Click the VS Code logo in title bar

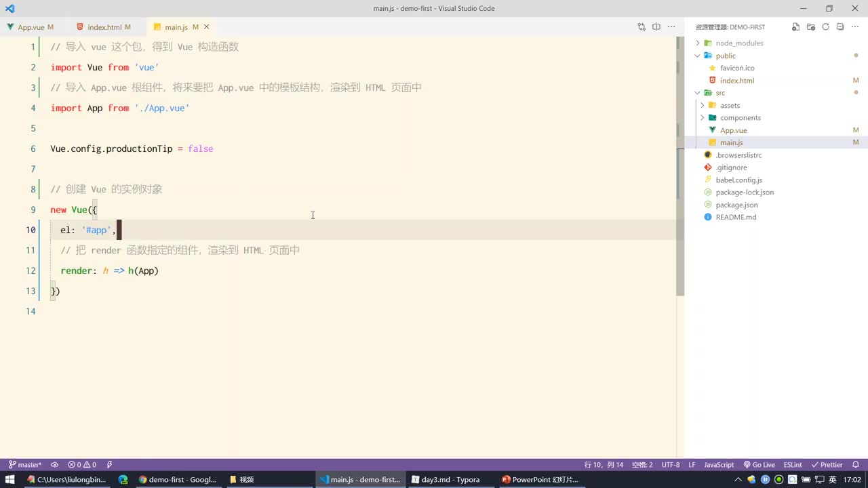(x=9, y=8)
